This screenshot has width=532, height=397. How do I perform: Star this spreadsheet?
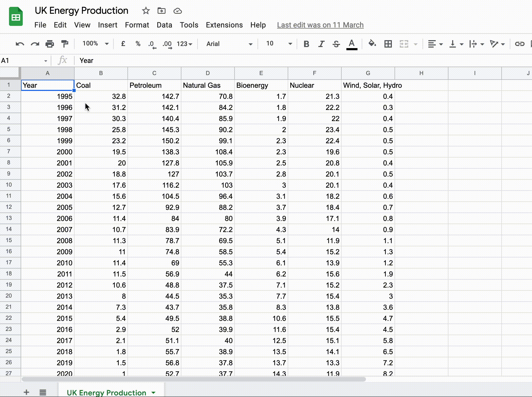[146, 11]
